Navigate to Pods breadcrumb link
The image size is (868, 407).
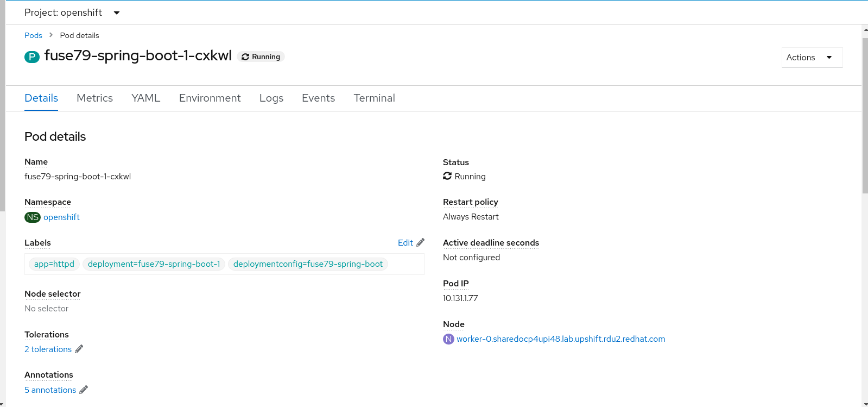[33, 35]
